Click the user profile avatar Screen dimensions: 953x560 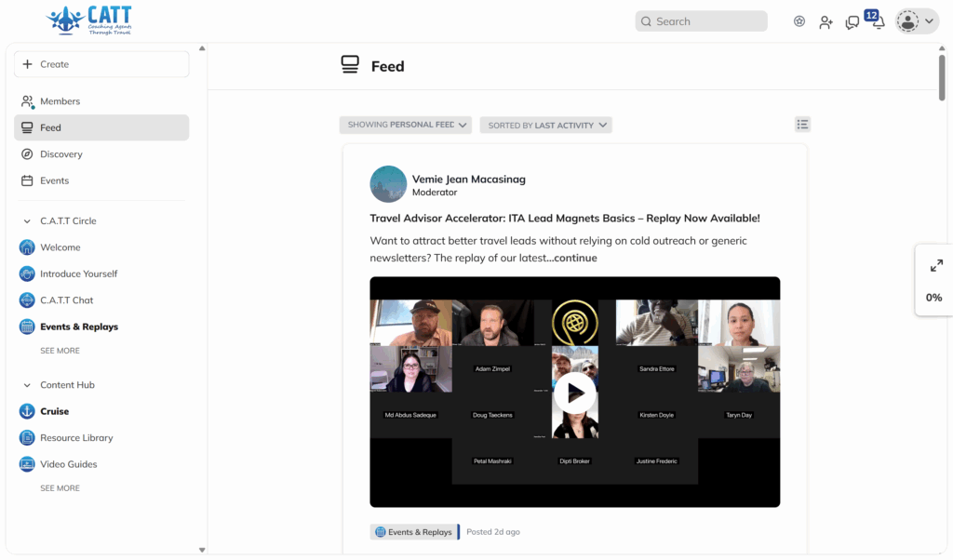click(x=907, y=21)
